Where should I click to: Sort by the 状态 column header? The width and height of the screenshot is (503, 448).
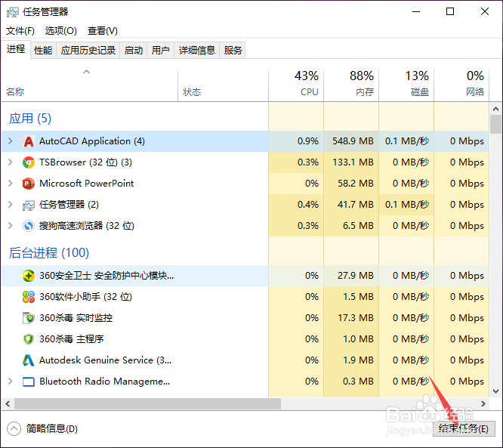click(223, 85)
